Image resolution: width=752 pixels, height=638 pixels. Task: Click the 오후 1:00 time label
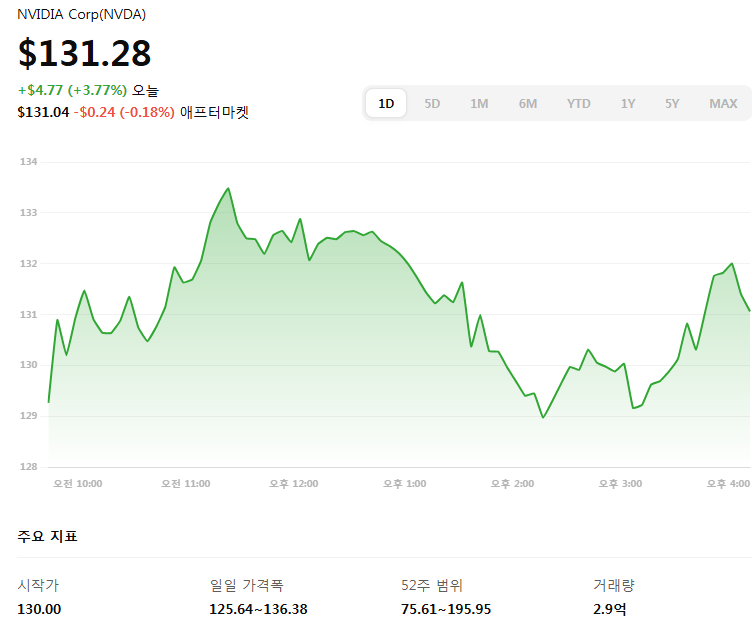point(404,484)
